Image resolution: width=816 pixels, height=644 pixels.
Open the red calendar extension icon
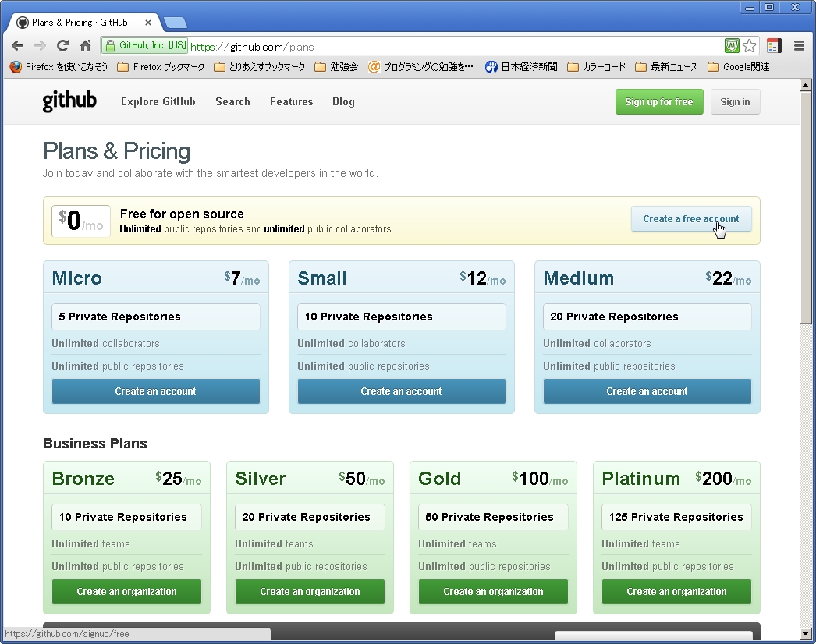pyautogui.click(x=774, y=46)
